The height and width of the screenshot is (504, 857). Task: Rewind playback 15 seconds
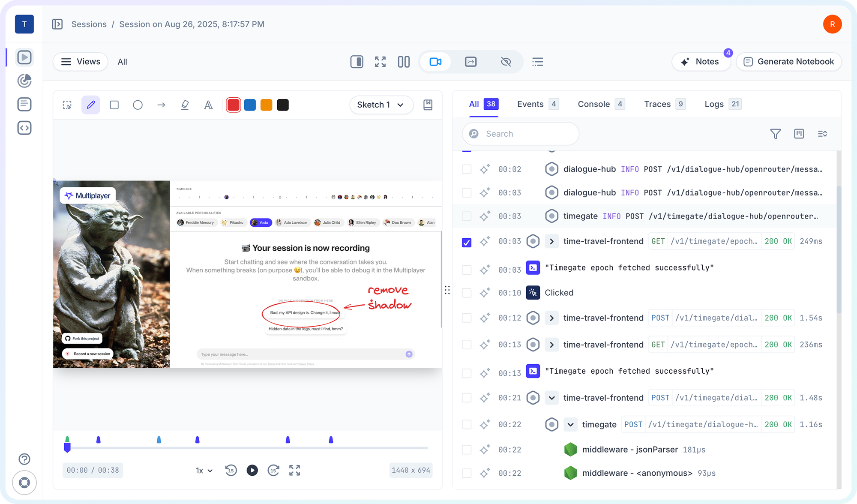point(231,470)
